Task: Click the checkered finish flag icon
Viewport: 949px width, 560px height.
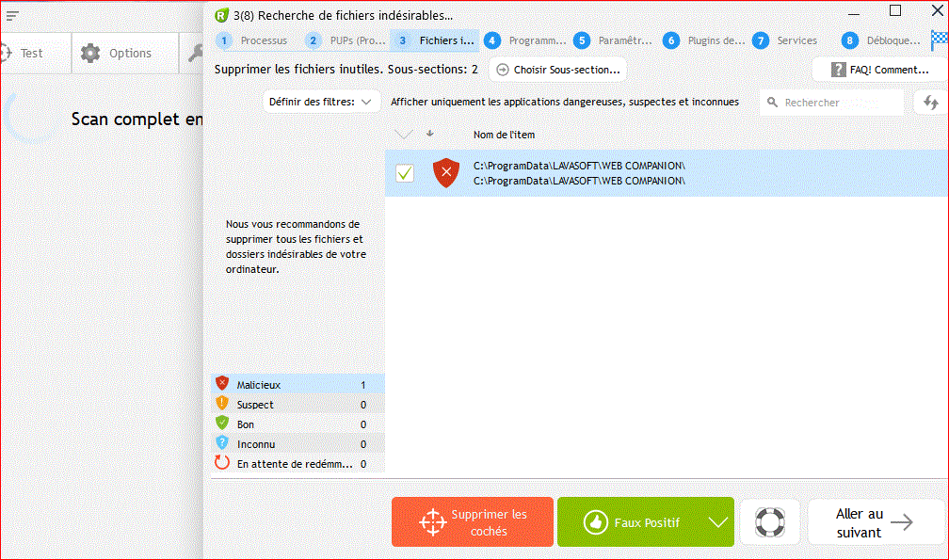Action: (x=939, y=40)
